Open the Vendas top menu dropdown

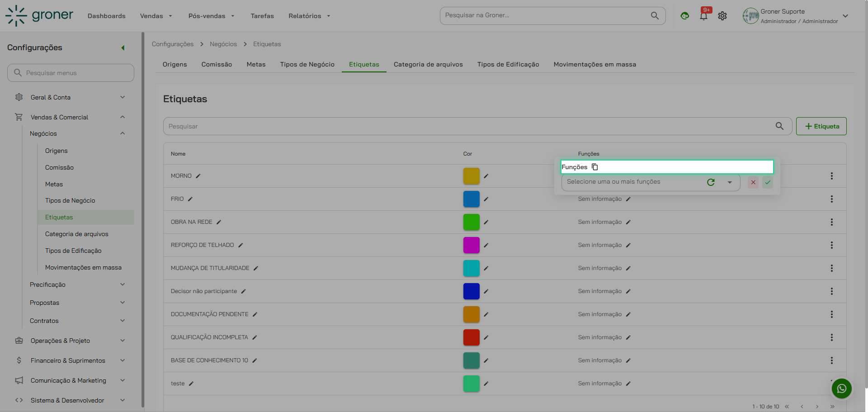click(x=156, y=16)
